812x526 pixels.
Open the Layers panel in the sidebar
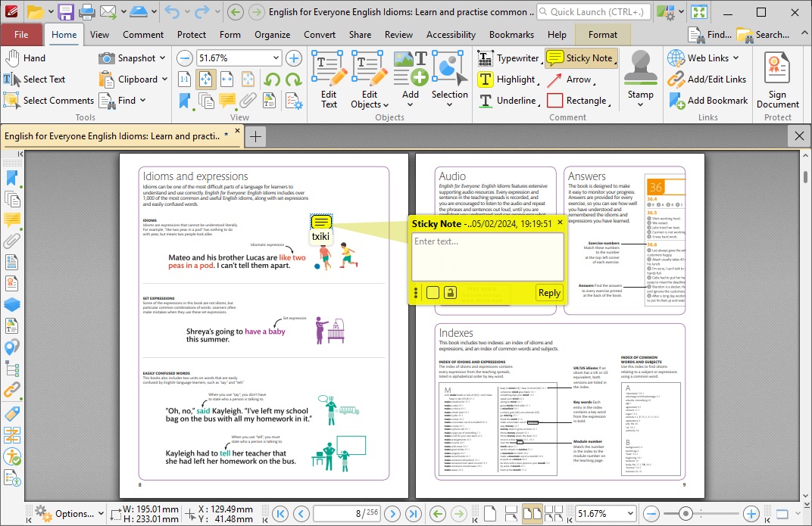tap(12, 303)
